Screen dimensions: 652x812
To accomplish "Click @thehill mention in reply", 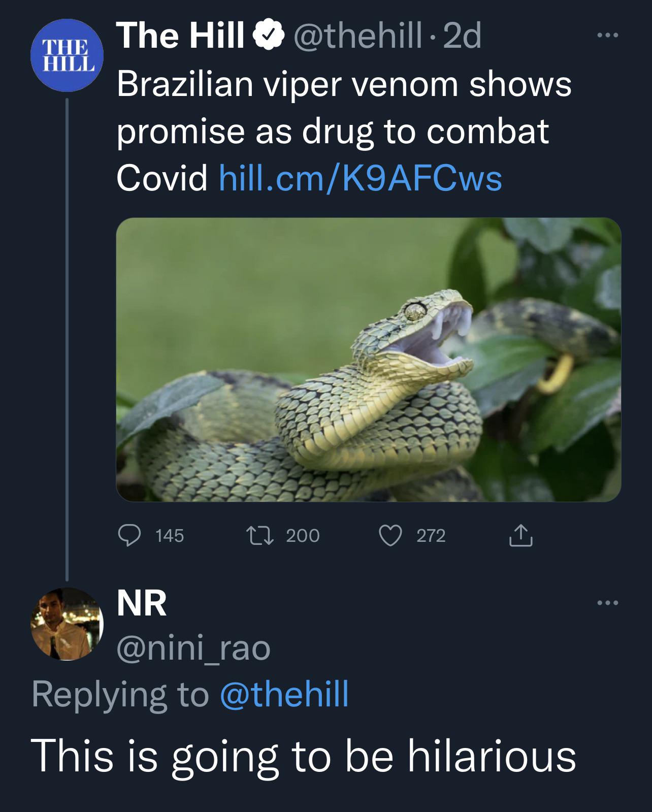I will tap(284, 694).
